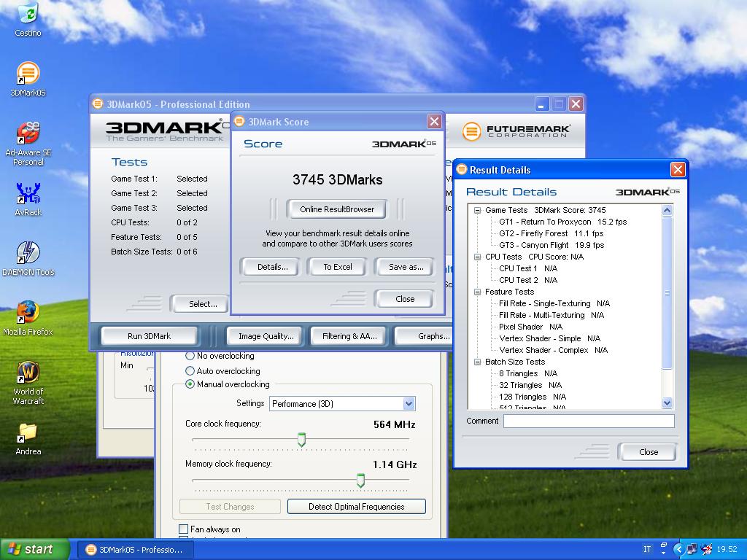The height and width of the screenshot is (560, 747).
Task: Click the 3DMark Score dialog title icon
Action: [x=239, y=122]
